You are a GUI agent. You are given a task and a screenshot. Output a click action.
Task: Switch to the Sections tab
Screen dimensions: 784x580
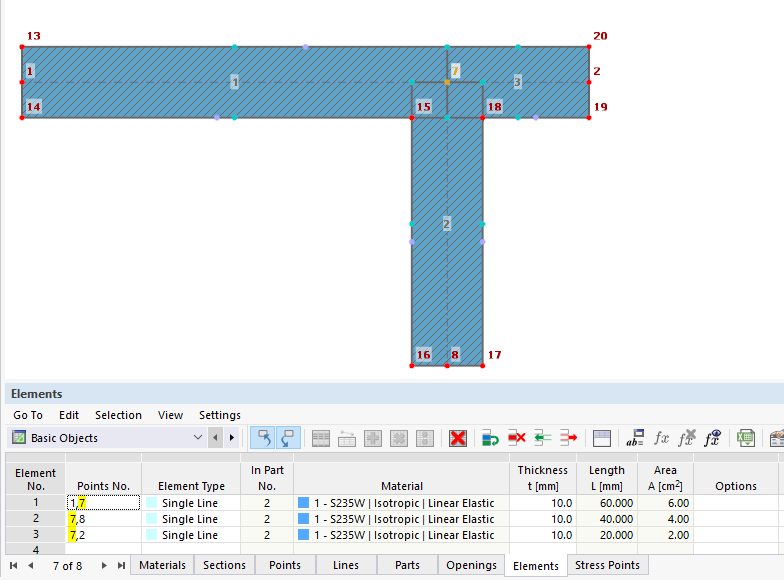(x=224, y=565)
